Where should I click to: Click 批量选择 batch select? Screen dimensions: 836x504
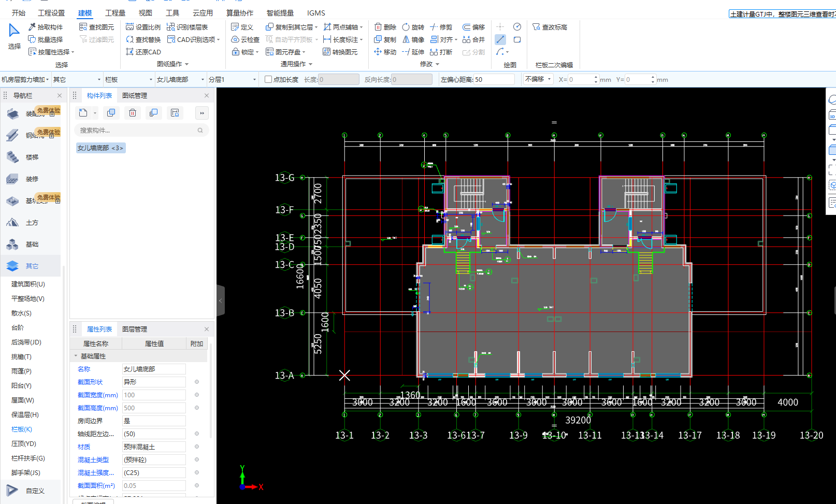45,39
